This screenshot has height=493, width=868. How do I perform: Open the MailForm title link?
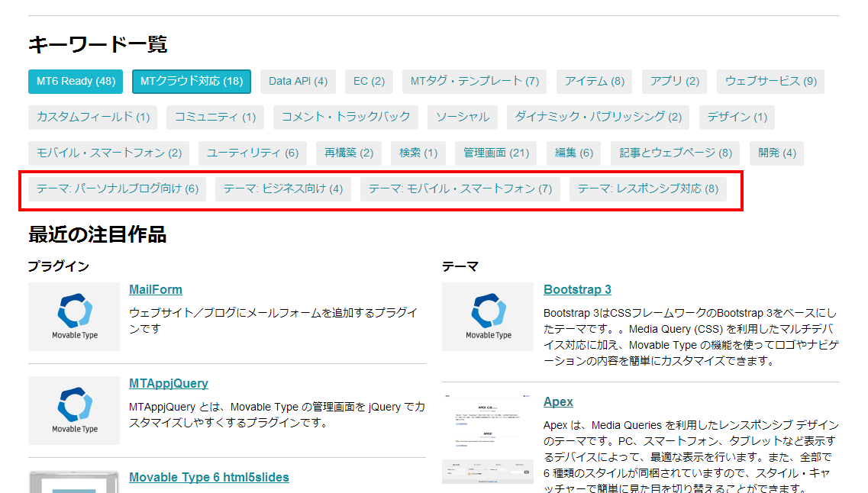click(156, 290)
